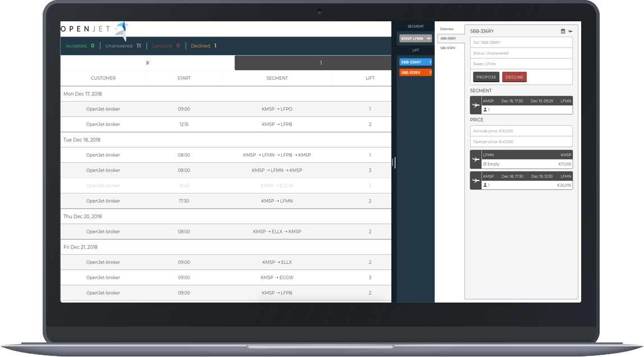
Task: Click question mark on blue SBB-336RY lift
Action: click(430, 62)
